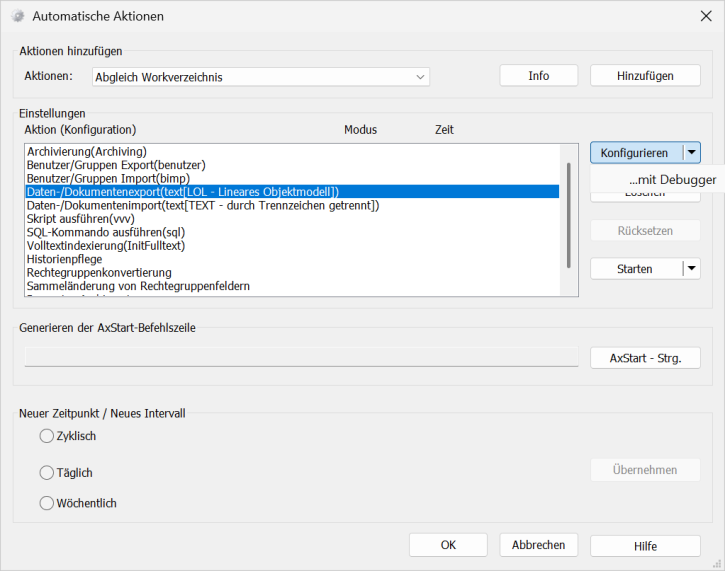The image size is (725, 571).
Task: Click the action list vertical scrollbar
Action: click(569, 215)
